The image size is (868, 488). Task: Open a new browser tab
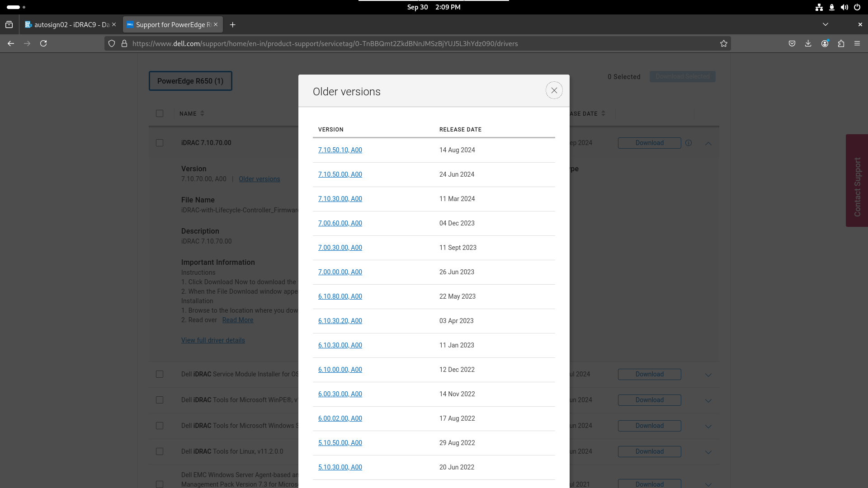point(232,25)
